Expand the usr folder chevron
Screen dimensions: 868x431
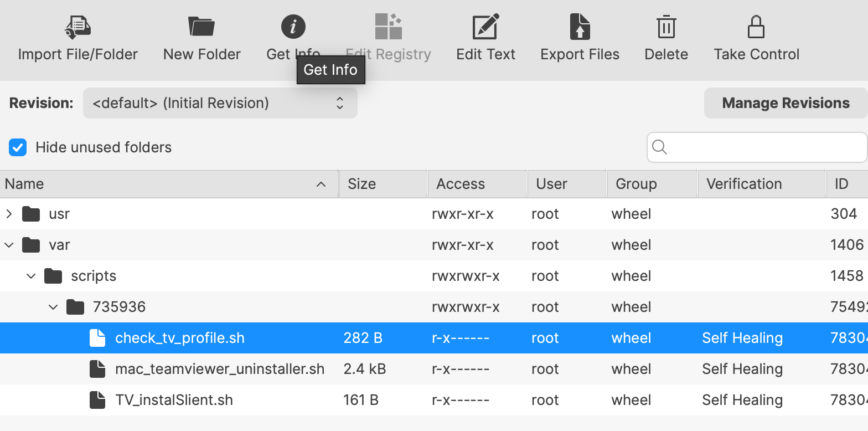[x=8, y=214]
